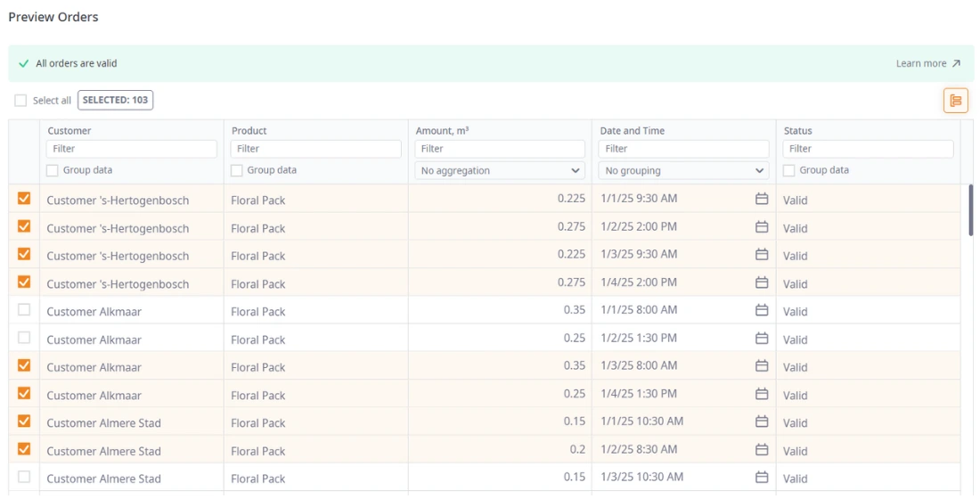Click Valid status in the 1/3/25 10:30 AM row
Viewport: 980px width, 499px height.
tap(795, 479)
